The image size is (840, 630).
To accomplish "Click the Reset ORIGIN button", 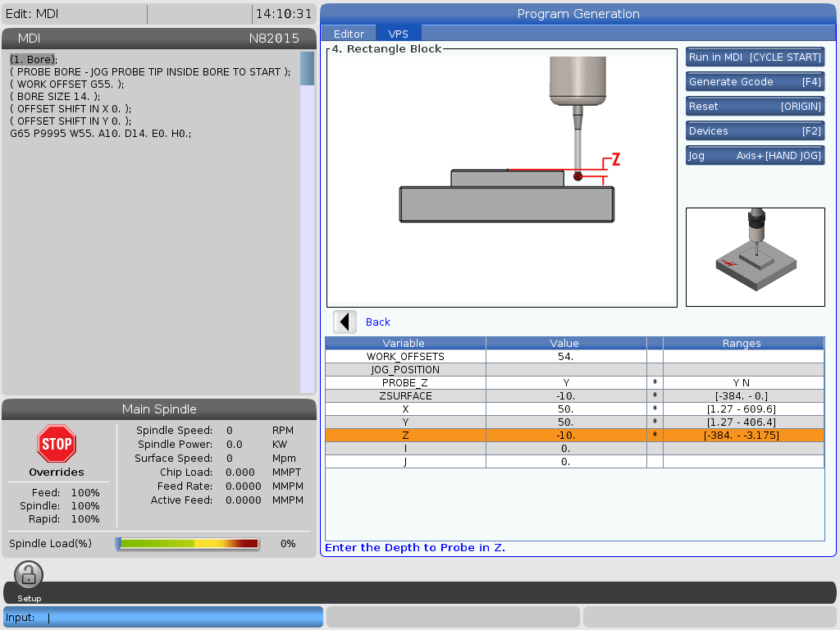I will (755, 106).
